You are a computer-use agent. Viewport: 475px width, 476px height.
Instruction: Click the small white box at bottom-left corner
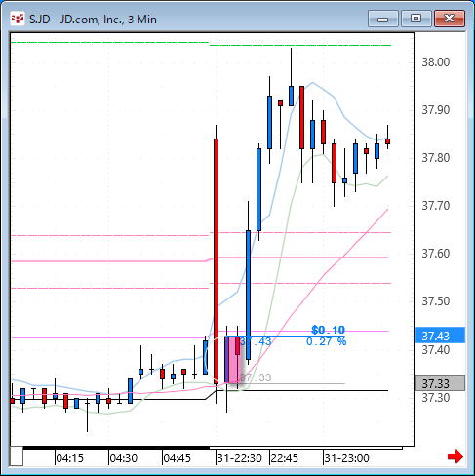(17, 456)
